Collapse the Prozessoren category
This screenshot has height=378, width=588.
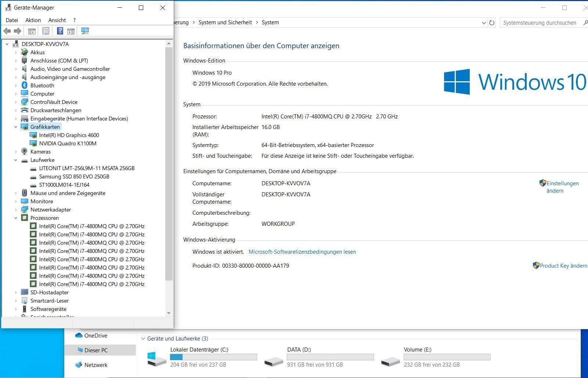click(16, 218)
